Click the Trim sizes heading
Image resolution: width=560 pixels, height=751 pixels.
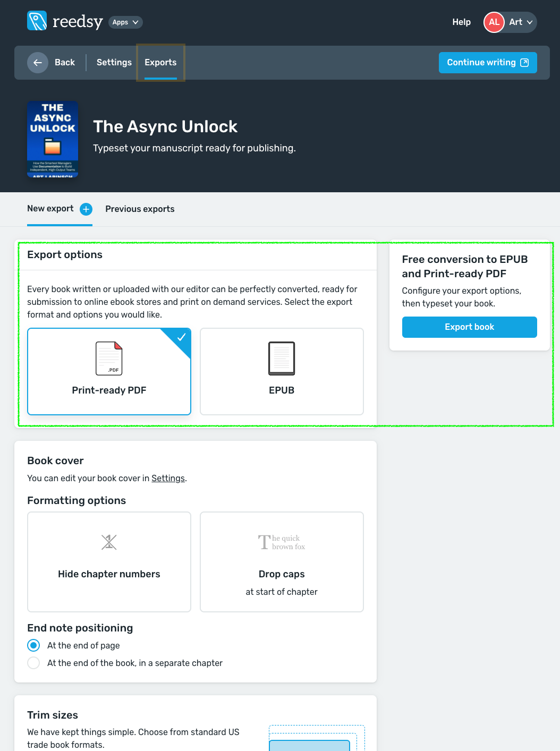click(x=53, y=715)
